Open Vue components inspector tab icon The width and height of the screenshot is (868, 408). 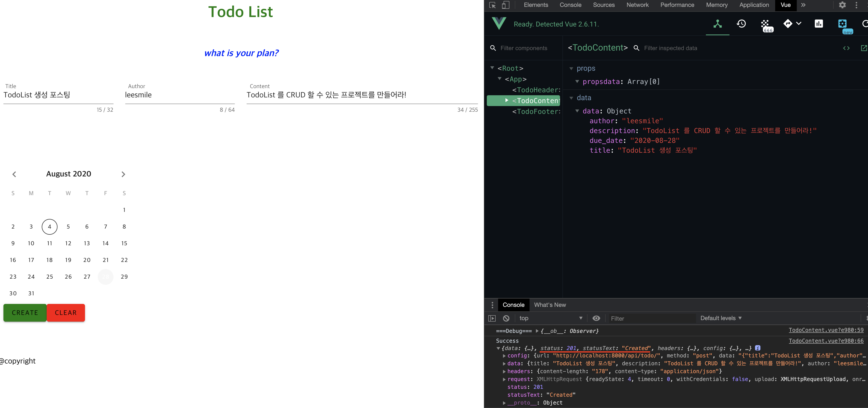717,24
